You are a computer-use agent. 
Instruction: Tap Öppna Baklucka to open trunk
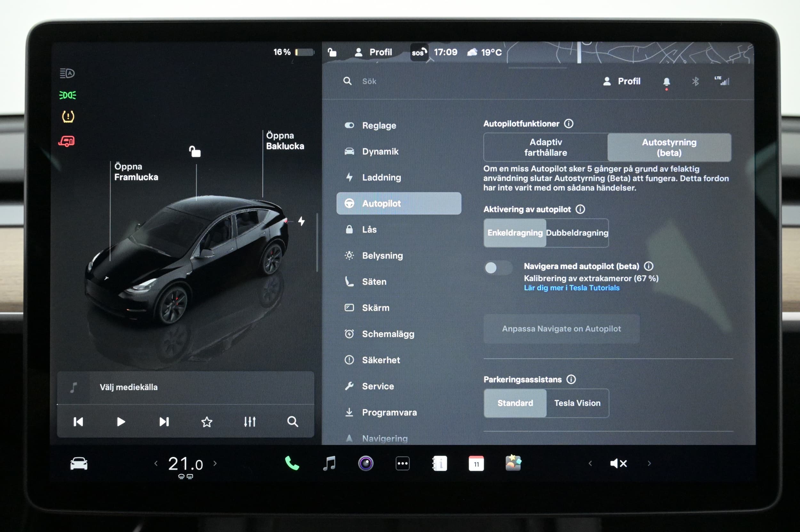[285, 141]
